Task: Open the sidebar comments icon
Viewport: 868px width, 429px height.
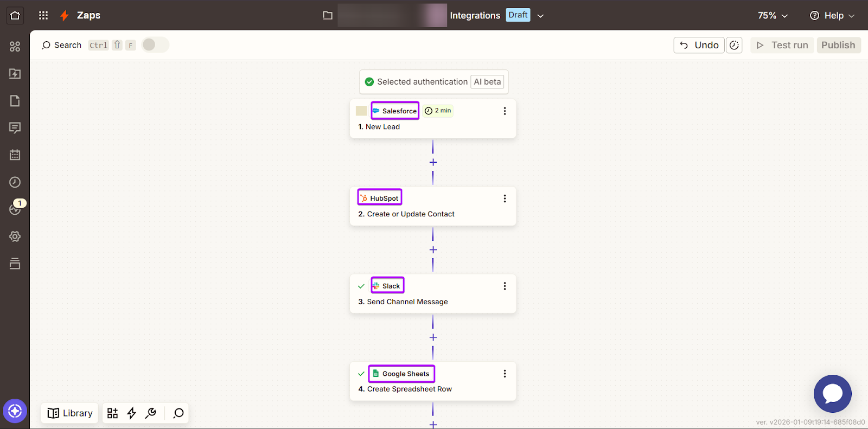Action: click(15, 128)
